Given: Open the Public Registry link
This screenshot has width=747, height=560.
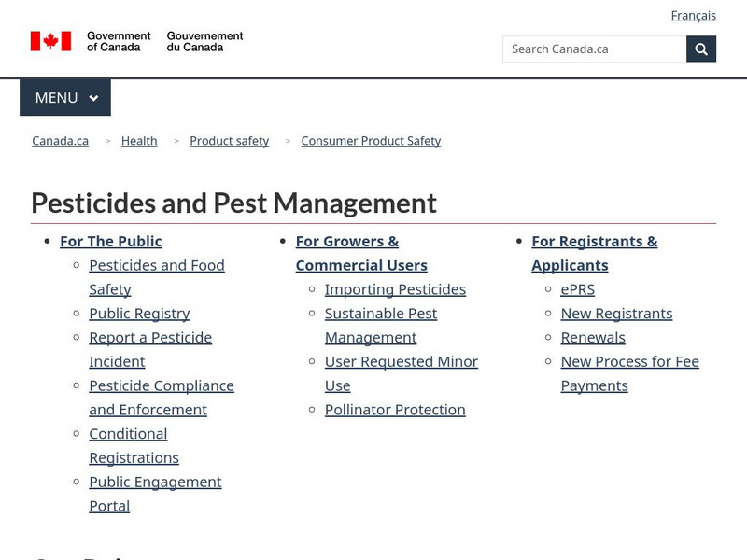Looking at the screenshot, I should point(139,314).
